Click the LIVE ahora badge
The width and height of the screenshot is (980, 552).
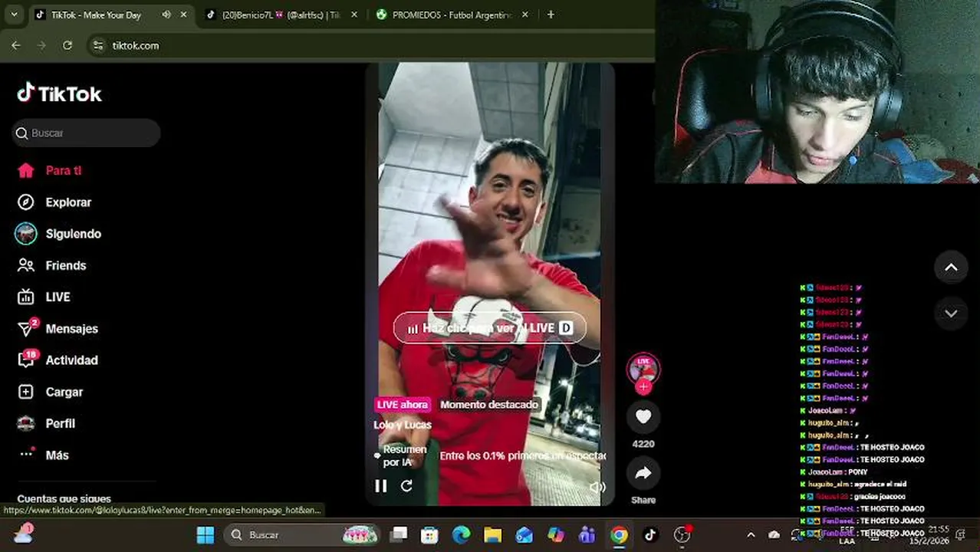(403, 404)
